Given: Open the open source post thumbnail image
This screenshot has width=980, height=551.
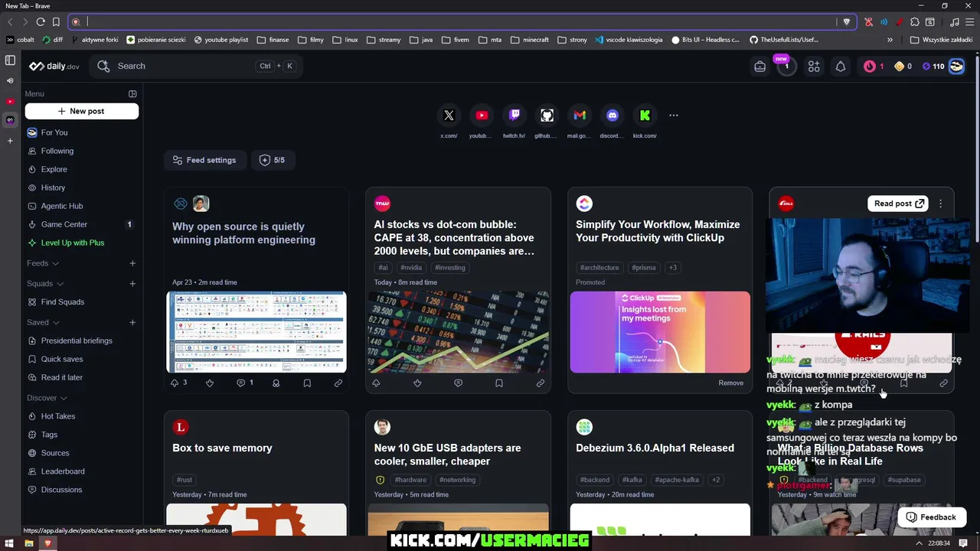Looking at the screenshot, I should tap(256, 332).
